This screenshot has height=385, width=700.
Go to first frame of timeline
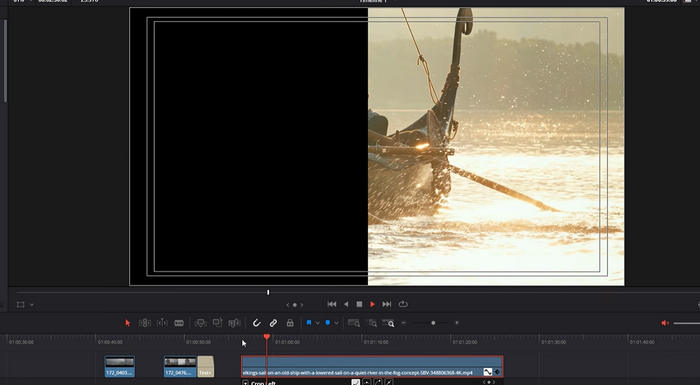click(332, 304)
